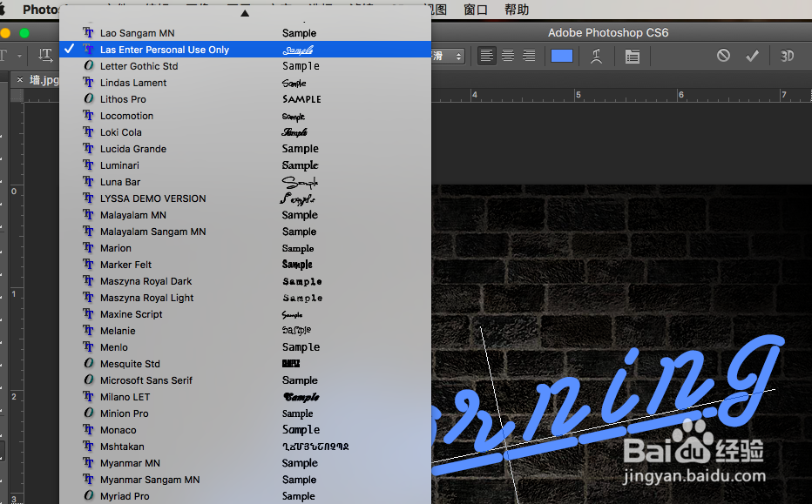The height and width of the screenshot is (504, 812).
Task: Click the create warped text icon
Action: tap(597, 56)
